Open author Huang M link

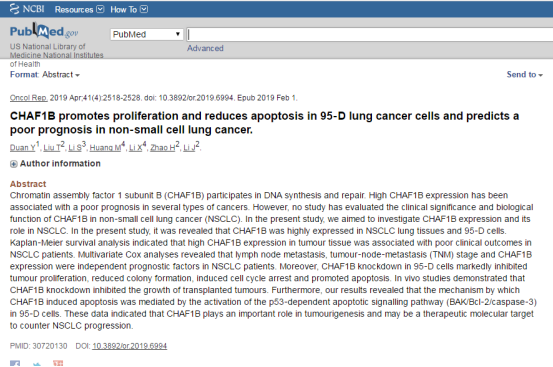click(105, 148)
